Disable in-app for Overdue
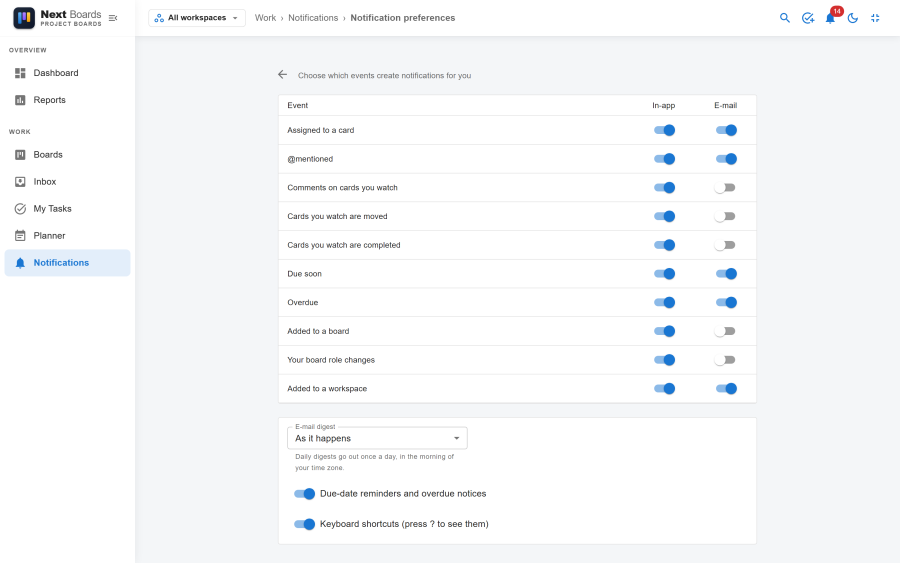The width and height of the screenshot is (900, 563). [x=664, y=302]
